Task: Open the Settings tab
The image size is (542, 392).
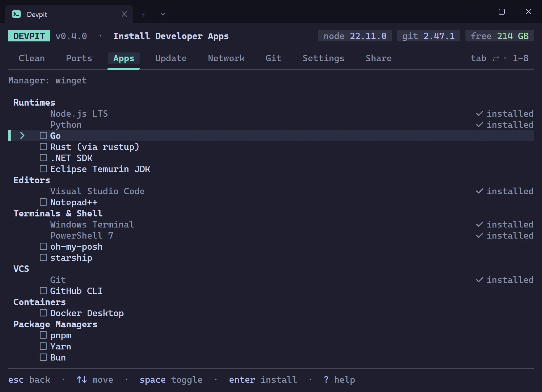Action: pyautogui.click(x=323, y=58)
